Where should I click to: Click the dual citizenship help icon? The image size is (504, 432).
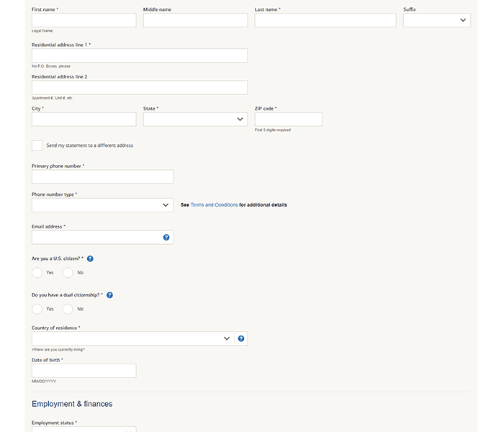[109, 295]
